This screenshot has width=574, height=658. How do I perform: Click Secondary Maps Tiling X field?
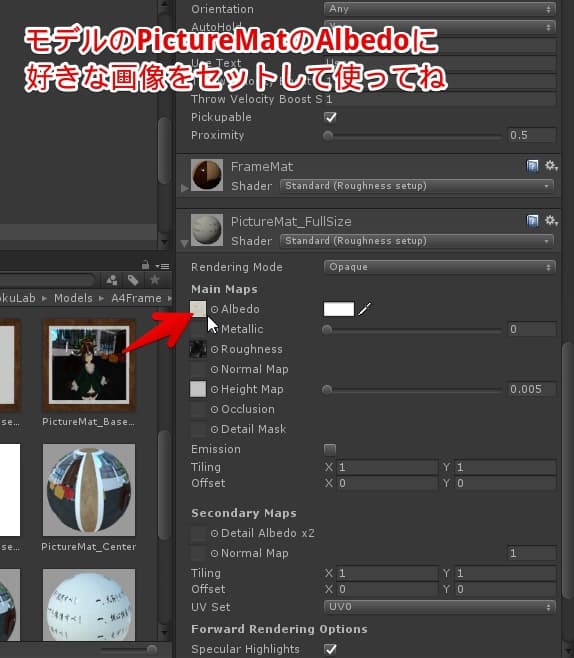(386, 573)
